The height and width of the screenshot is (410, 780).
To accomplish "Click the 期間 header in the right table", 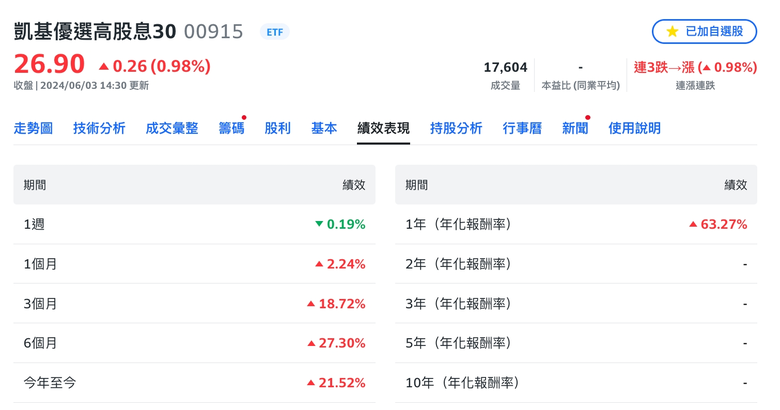I will click(x=416, y=185).
